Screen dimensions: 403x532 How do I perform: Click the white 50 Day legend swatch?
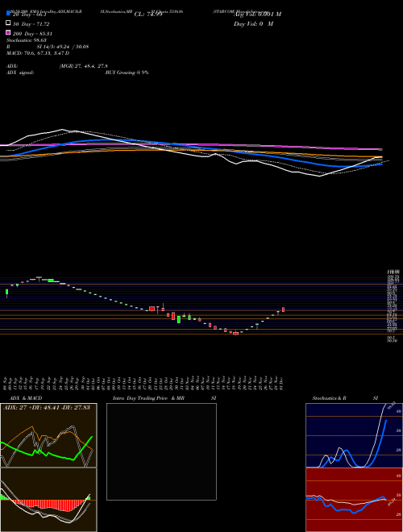tap(8, 23)
